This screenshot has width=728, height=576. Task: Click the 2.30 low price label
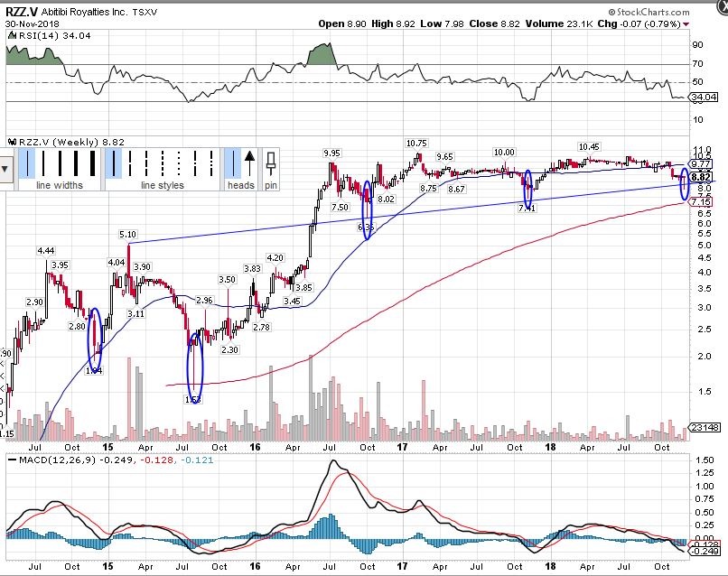[x=229, y=349]
